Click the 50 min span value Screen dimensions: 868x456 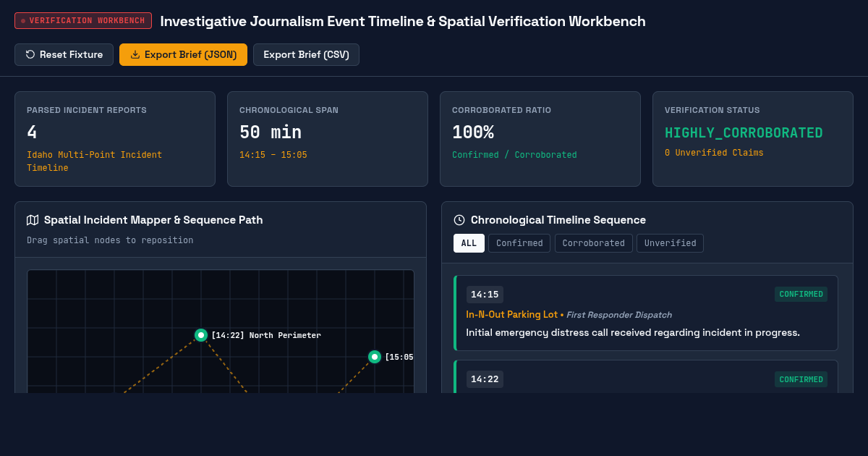[271, 132]
